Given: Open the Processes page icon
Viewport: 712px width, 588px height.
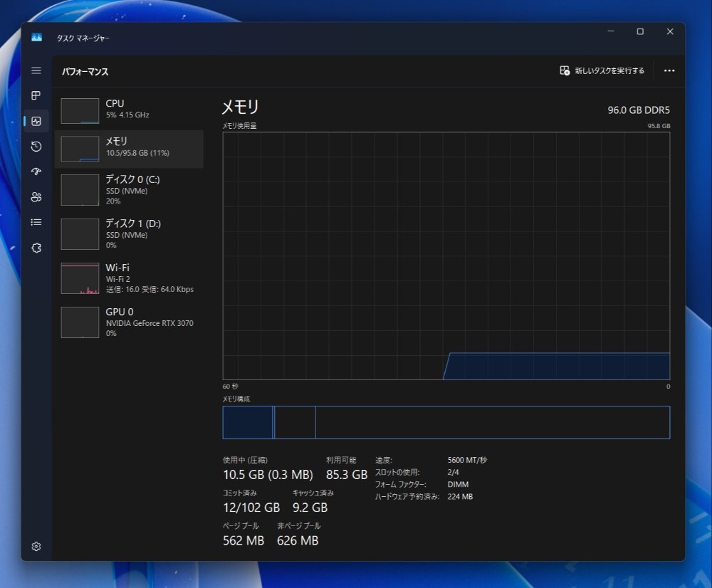Looking at the screenshot, I should click(36, 95).
